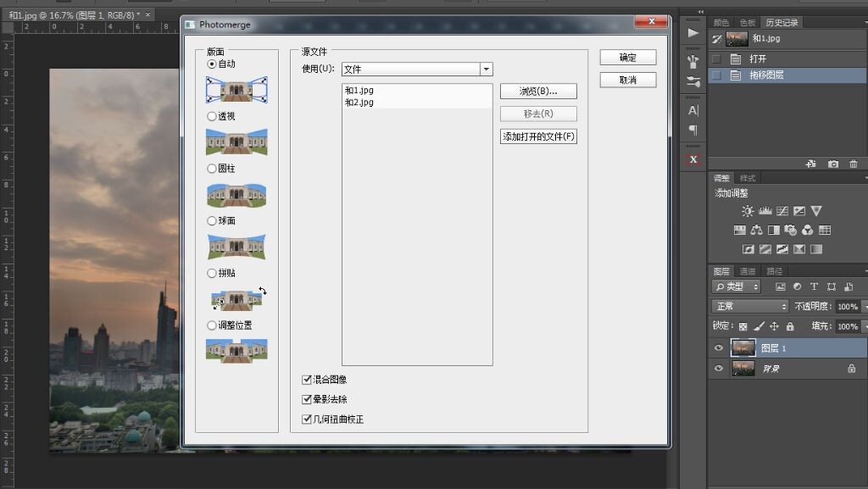Open the Character panel icon
Viewport: 868px width, 489px height.
pos(693,111)
